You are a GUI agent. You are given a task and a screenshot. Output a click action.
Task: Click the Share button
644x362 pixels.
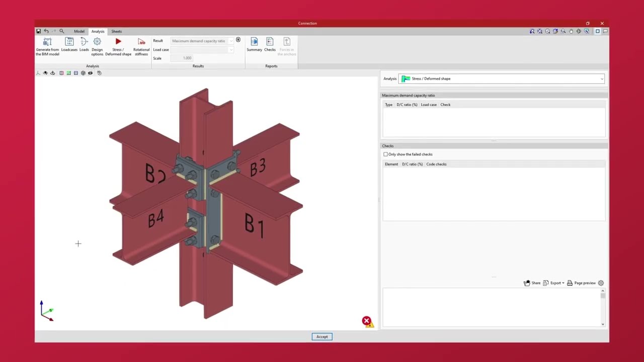click(532, 283)
